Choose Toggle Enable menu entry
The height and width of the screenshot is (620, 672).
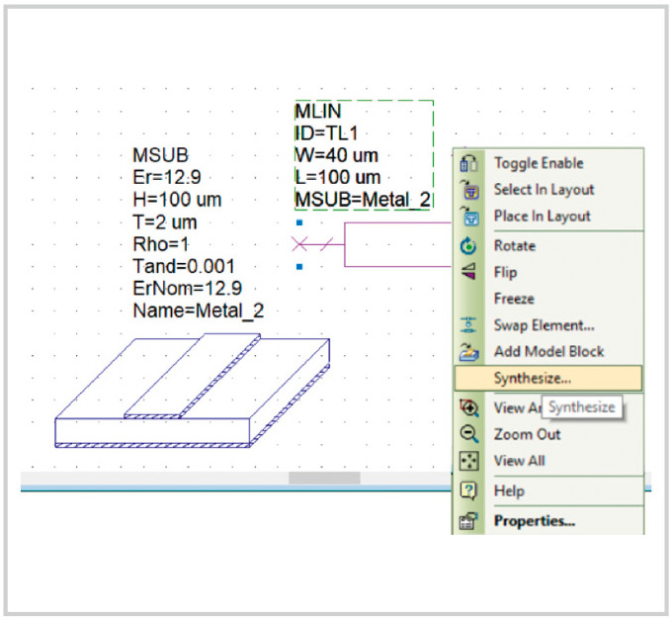[x=539, y=163]
